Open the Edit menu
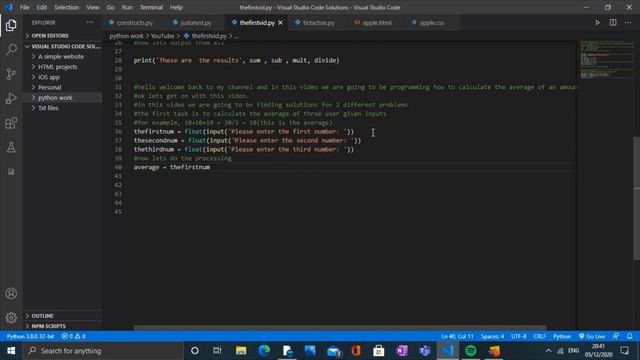The height and width of the screenshot is (360, 640). click(42, 7)
